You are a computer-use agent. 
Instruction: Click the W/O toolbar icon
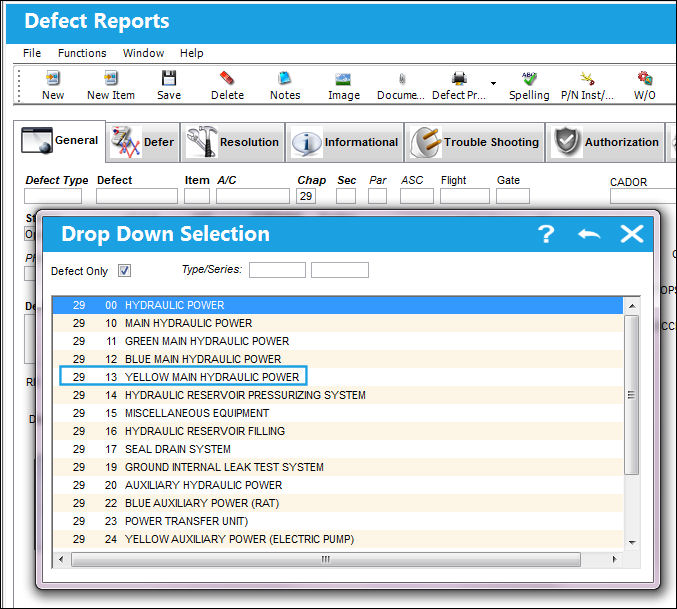645,79
